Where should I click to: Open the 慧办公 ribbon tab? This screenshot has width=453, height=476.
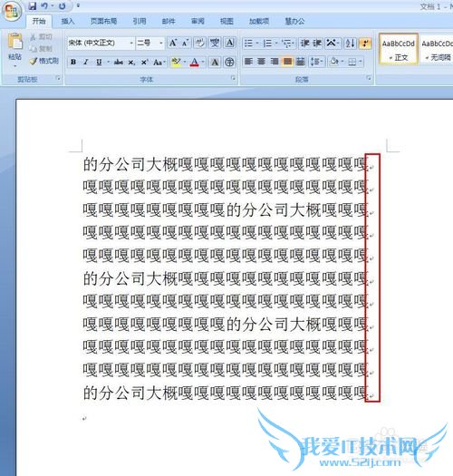tap(294, 21)
